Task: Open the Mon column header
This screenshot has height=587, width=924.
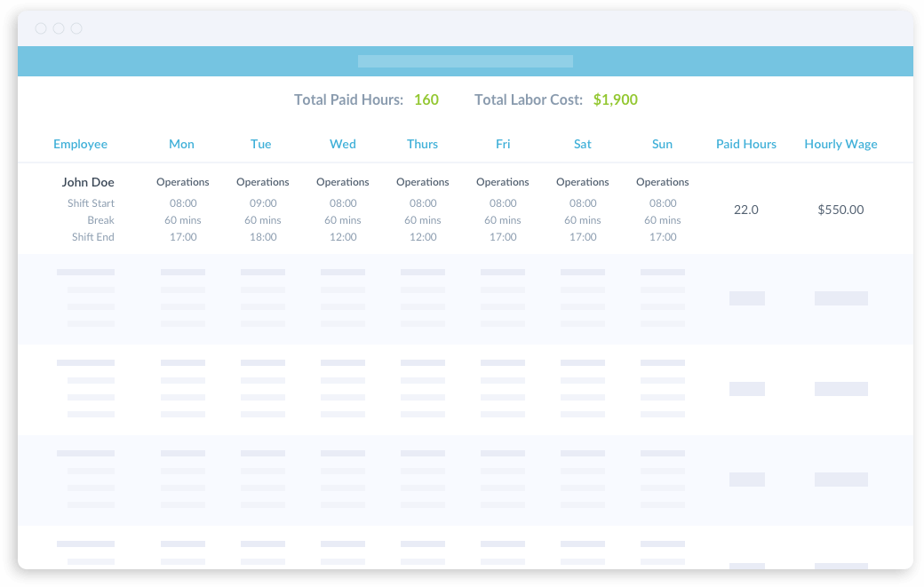Action: (181, 144)
